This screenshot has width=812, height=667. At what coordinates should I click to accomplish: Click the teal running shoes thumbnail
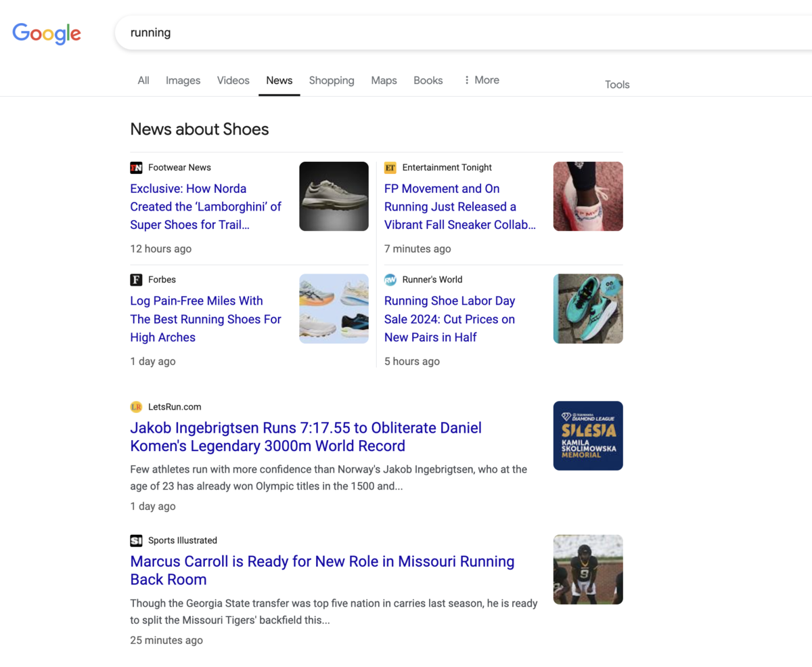click(587, 309)
